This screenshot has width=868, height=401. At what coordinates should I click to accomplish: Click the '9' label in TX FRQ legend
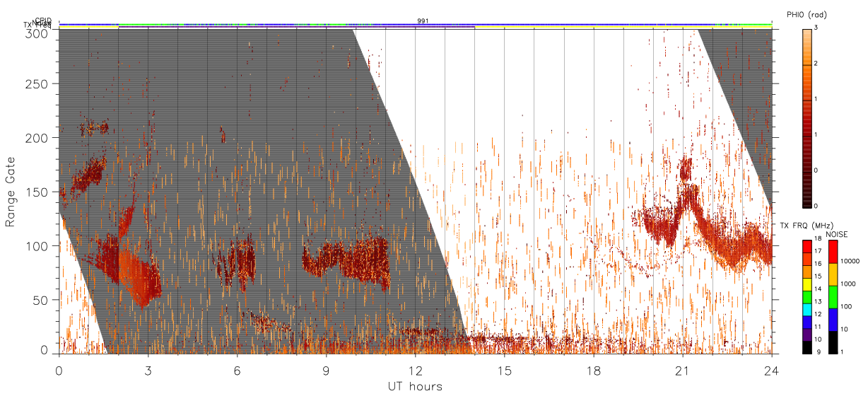[x=817, y=351]
